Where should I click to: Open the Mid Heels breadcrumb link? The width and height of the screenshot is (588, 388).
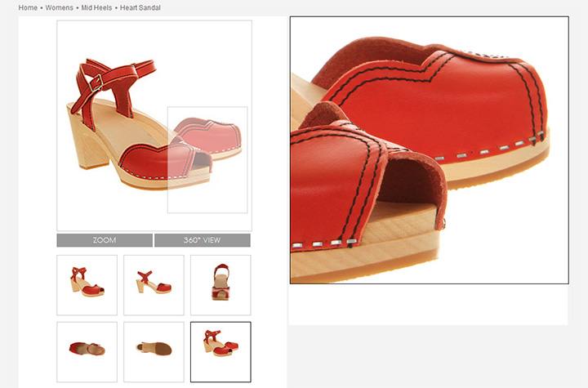pyautogui.click(x=96, y=7)
